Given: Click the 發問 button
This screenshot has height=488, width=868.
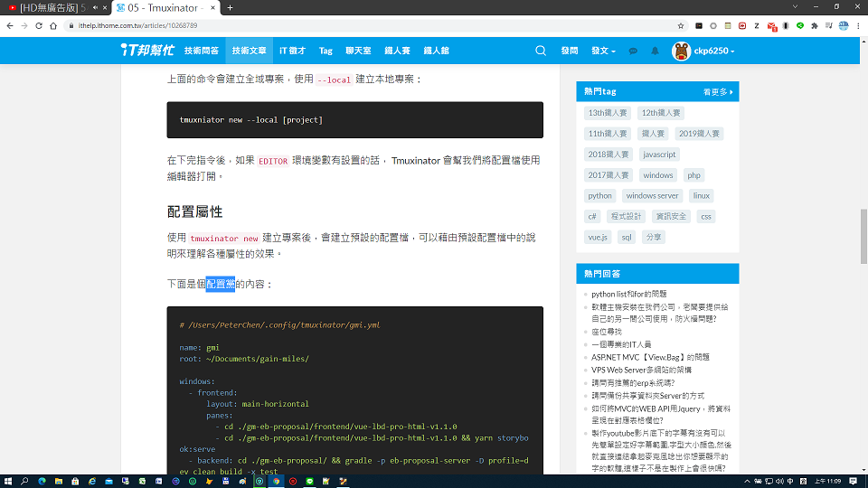Looking at the screenshot, I should click(569, 51).
